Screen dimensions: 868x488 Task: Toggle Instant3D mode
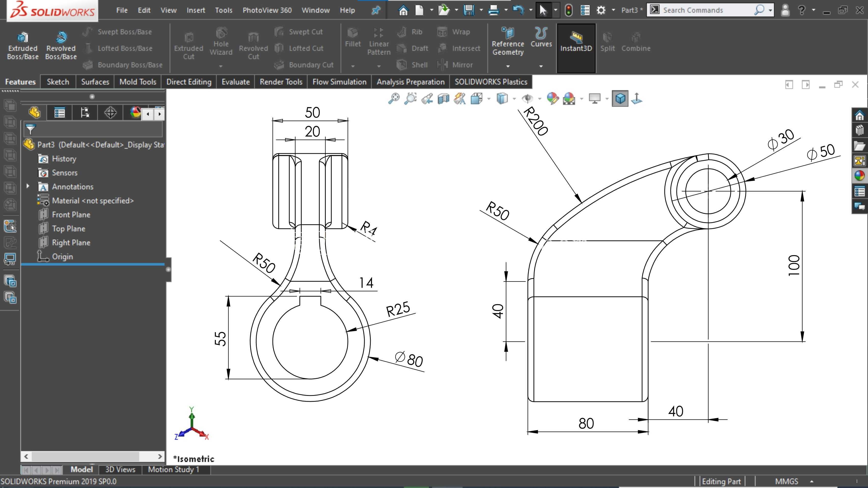coord(576,48)
